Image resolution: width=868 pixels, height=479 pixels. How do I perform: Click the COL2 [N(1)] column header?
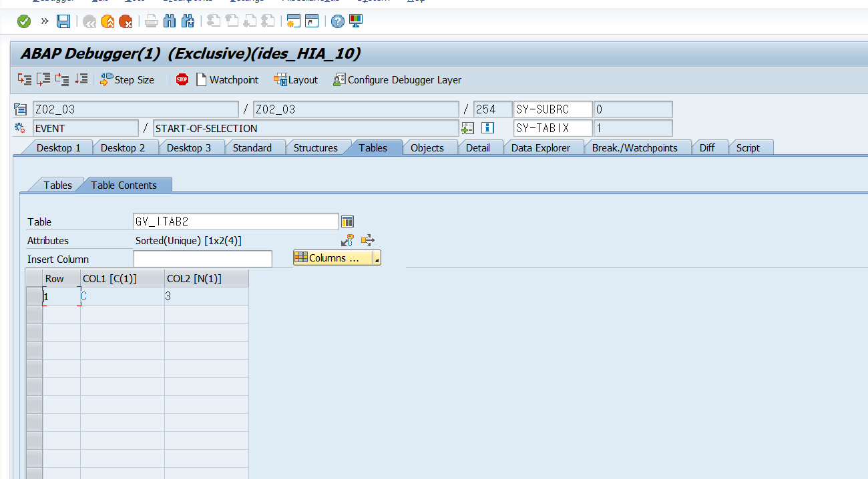(206, 279)
